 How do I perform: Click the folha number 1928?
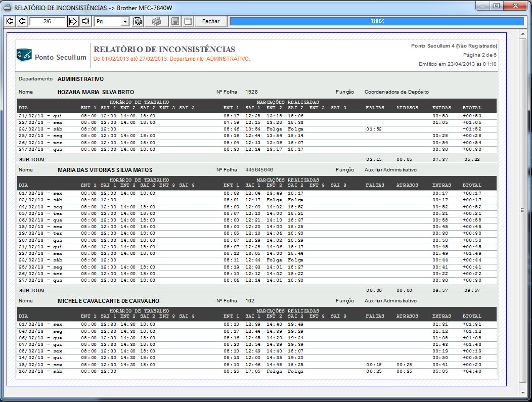[x=251, y=92]
